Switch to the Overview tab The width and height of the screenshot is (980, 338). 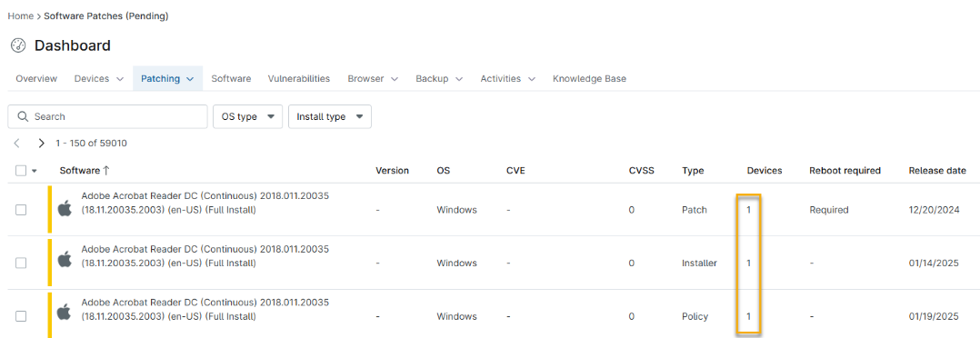coord(36,79)
